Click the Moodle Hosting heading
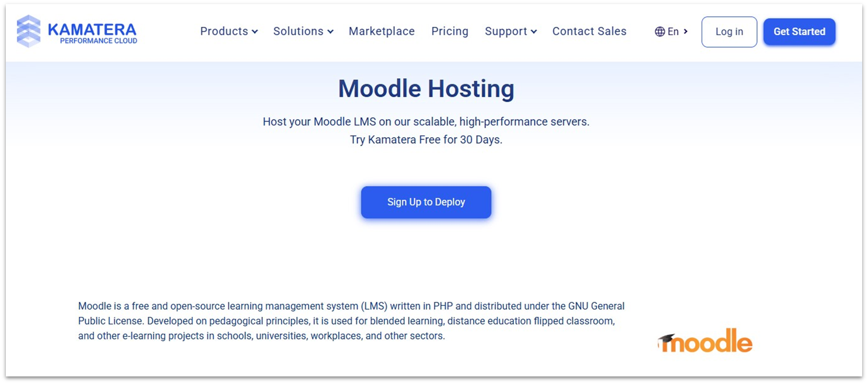868x384 pixels. [x=426, y=89]
